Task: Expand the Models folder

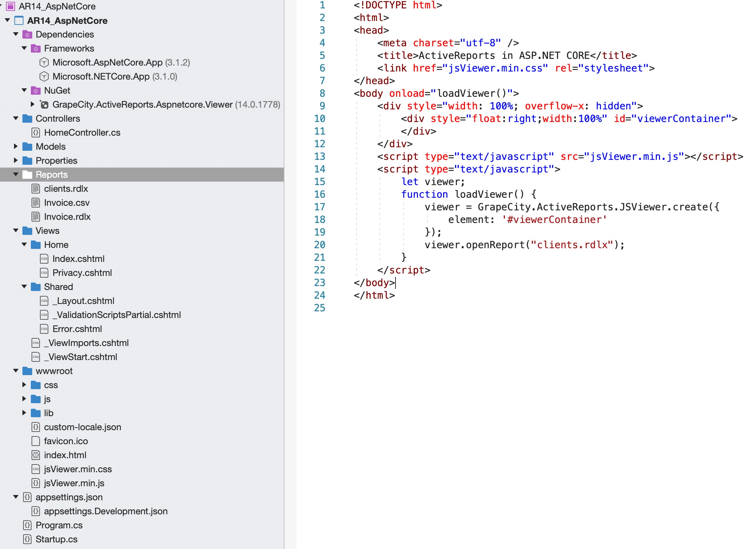Action: click(x=16, y=147)
